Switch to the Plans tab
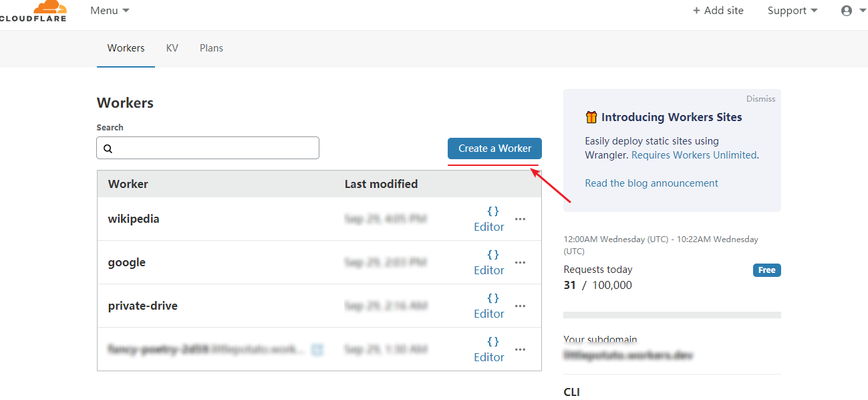 211,48
